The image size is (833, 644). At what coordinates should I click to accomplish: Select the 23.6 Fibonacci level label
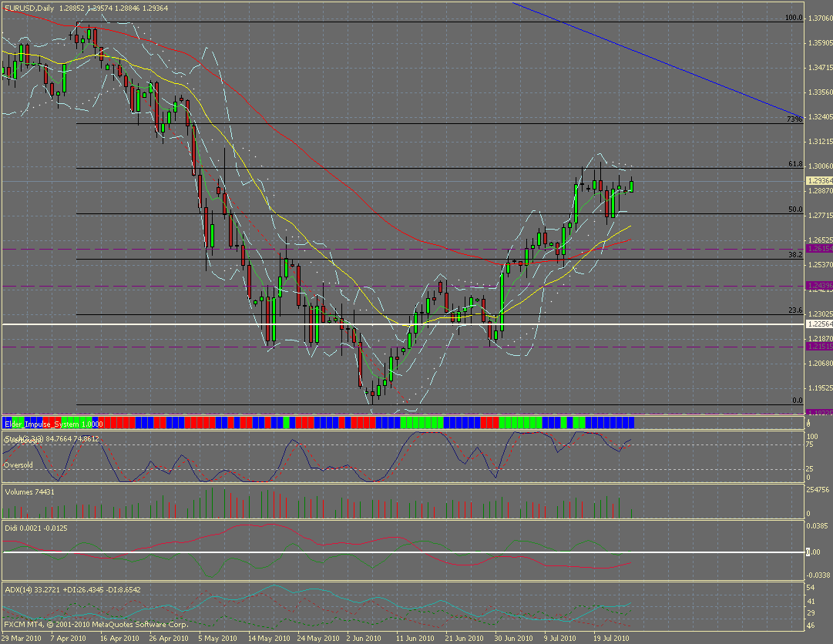[795, 310]
